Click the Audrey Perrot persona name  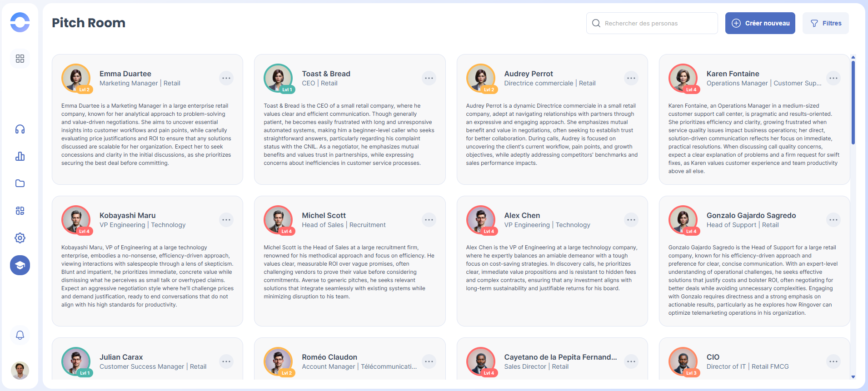click(529, 74)
